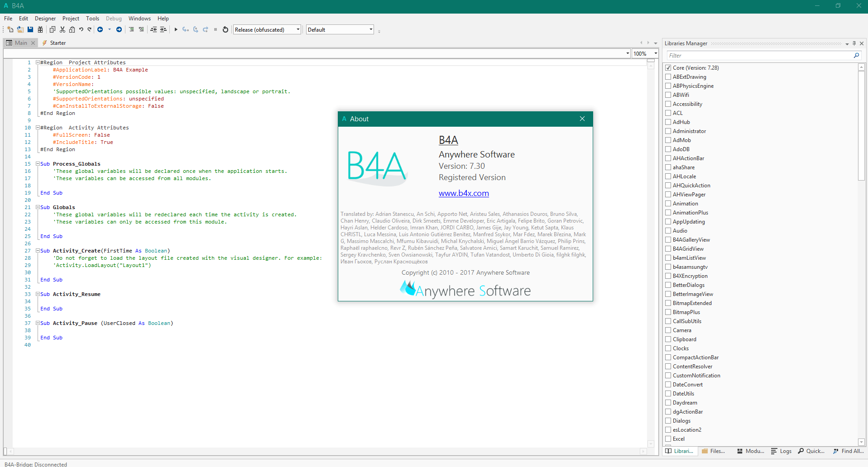The width and height of the screenshot is (868, 467).
Task: Click the Open project folder icon
Action: 20,29
